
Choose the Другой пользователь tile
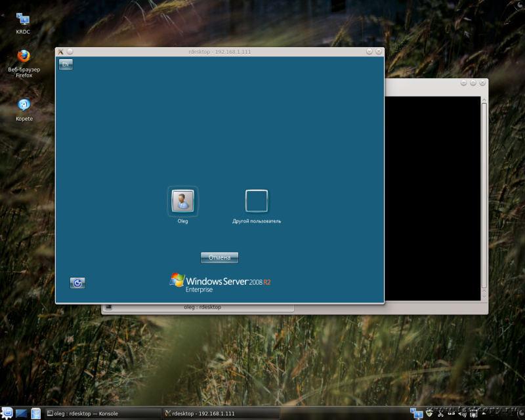[257, 201]
